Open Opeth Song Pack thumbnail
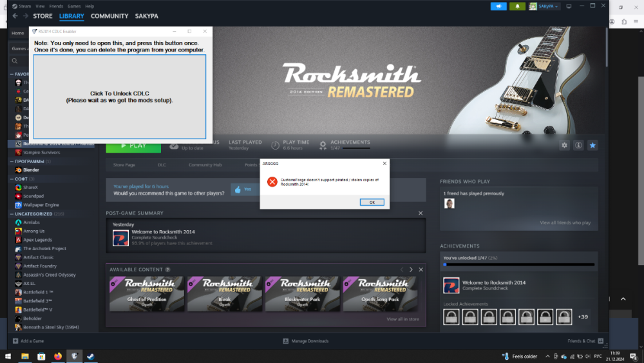644x363 pixels. [380, 293]
